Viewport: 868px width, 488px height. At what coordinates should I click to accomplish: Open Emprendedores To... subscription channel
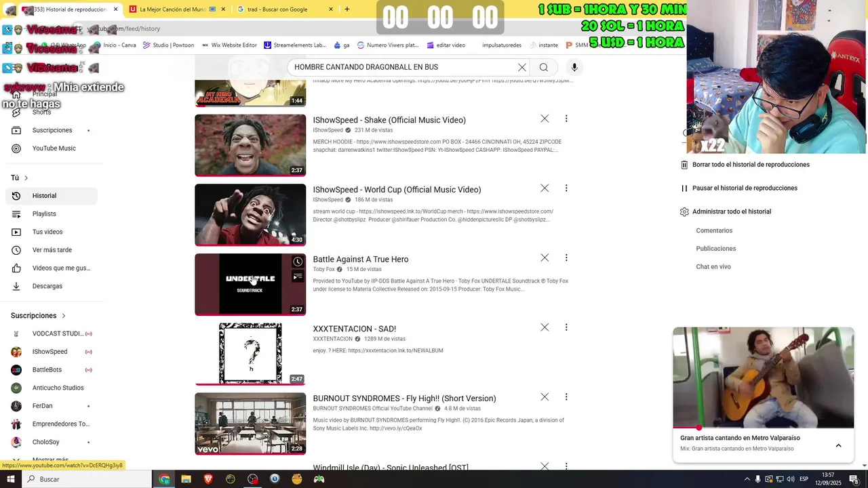[x=52, y=424]
